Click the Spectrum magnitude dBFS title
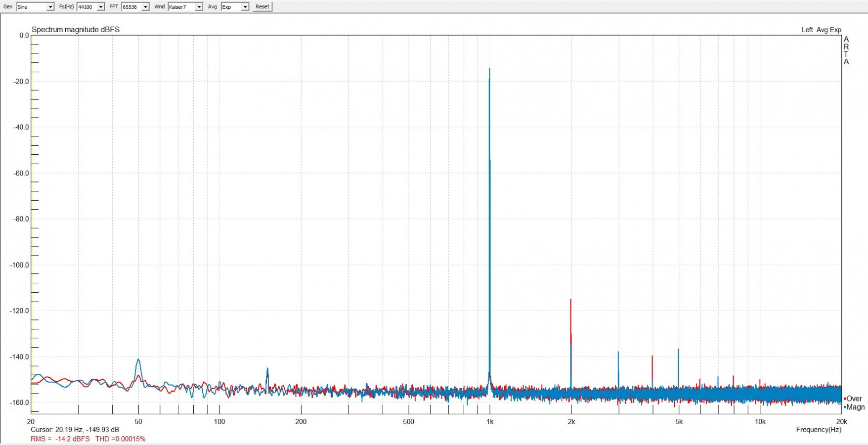This screenshot has height=445, width=868. 76,30
